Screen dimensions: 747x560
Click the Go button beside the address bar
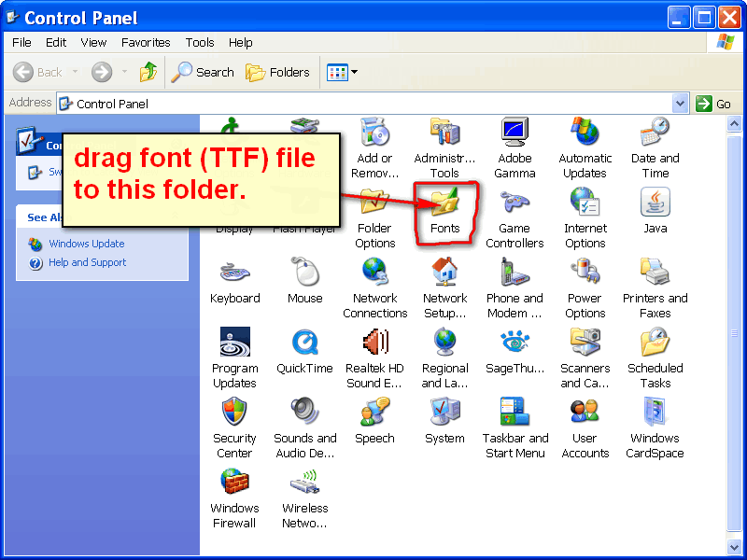pyautogui.click(x=713, y=104)
